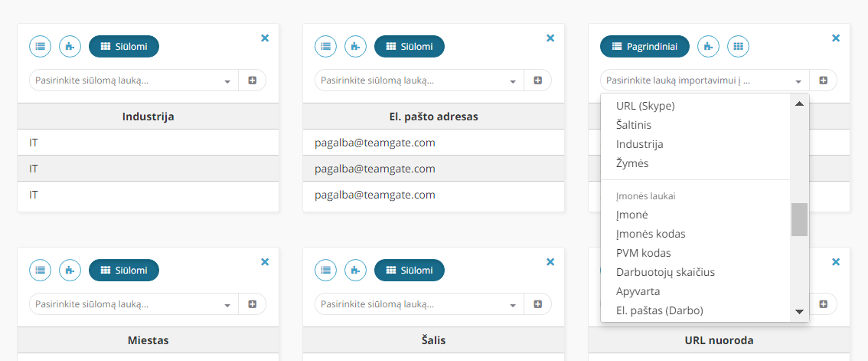Click Siūlomi button in Industrija card
This screenshot has width=868, height=361.
[124, 47]
